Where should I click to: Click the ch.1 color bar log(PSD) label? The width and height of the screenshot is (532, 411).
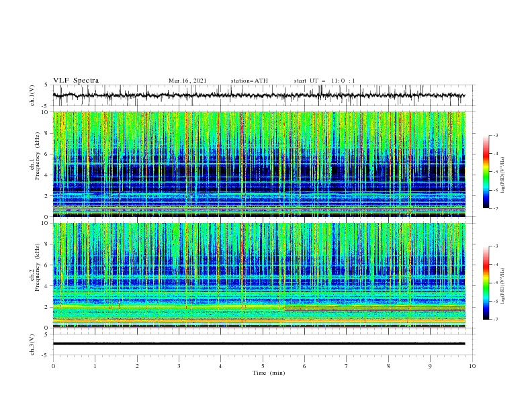tap(502, 175)
